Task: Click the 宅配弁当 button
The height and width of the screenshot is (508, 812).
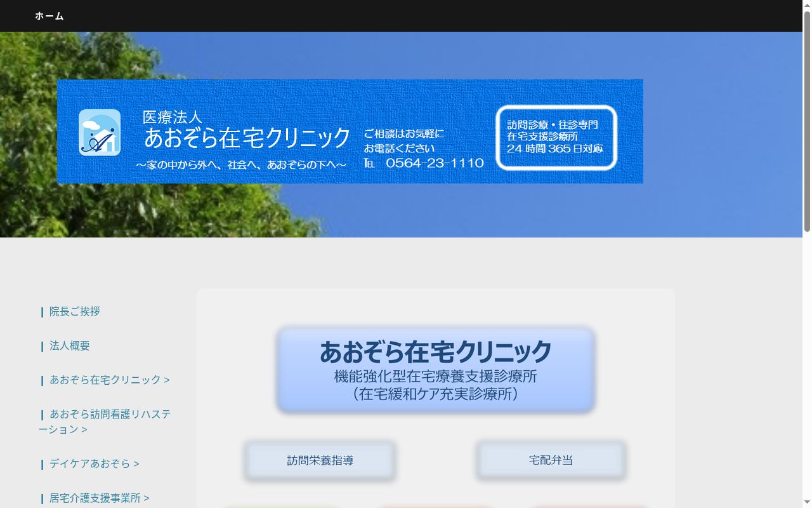Action: coord(551,460)
